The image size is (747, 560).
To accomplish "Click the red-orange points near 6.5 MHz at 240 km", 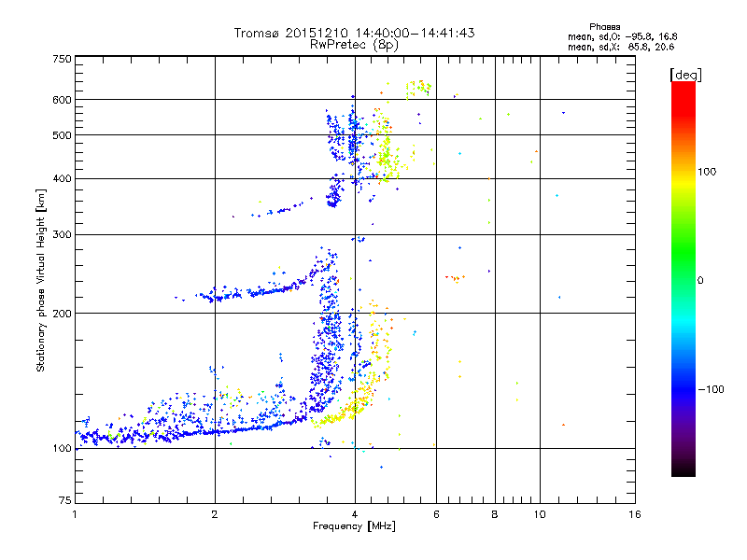I will tap(456, 278).
